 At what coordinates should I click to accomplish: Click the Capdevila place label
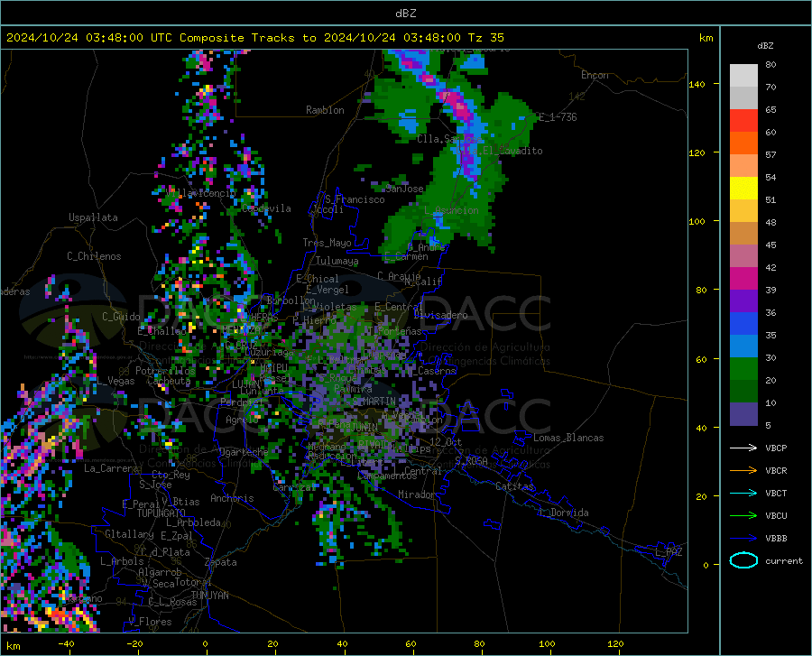pyautogui.click(x=266, y=208)
